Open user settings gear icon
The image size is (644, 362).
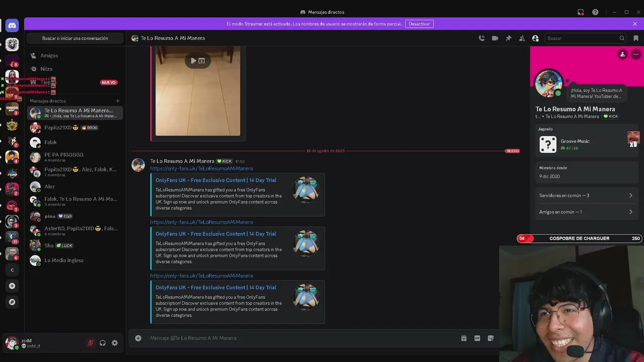point(115,343)
